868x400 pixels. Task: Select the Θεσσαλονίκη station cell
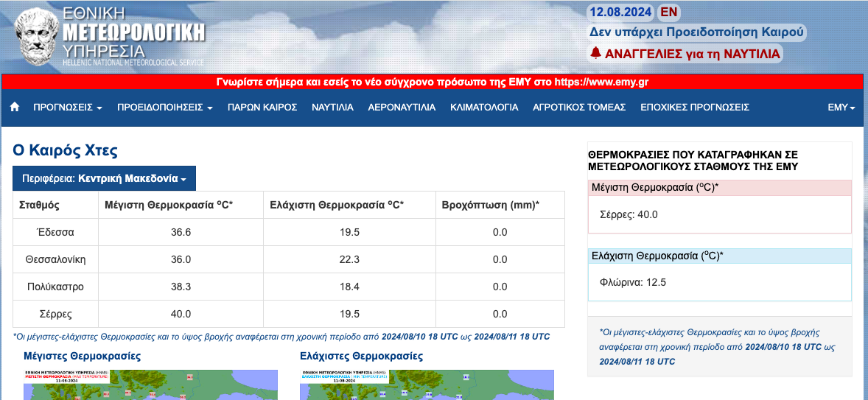coord(55,259)
